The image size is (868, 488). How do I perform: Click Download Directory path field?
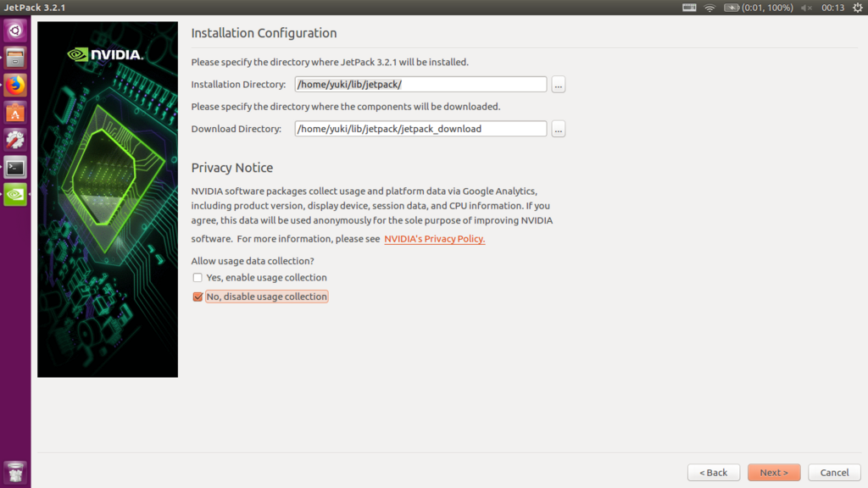420,129
